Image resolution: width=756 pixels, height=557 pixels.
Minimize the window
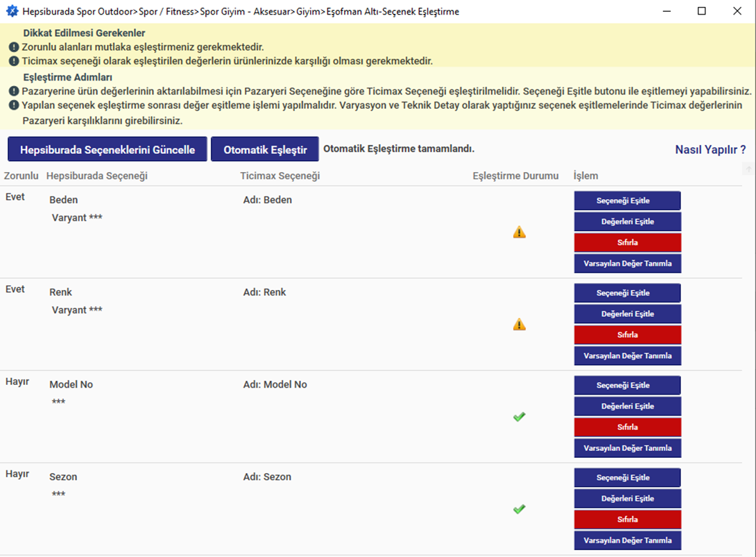pyautogui.click(x=667, y=11)
